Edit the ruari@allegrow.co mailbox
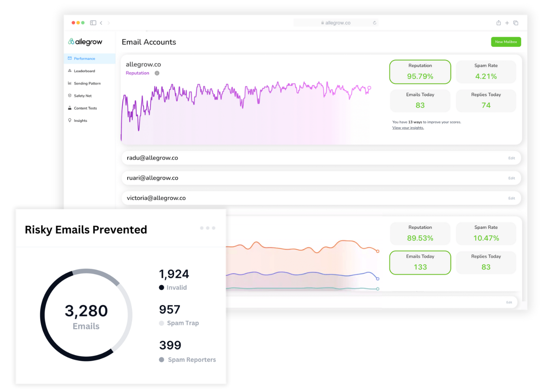This screenshot has height=392, width=542. [x=511, y=178]
